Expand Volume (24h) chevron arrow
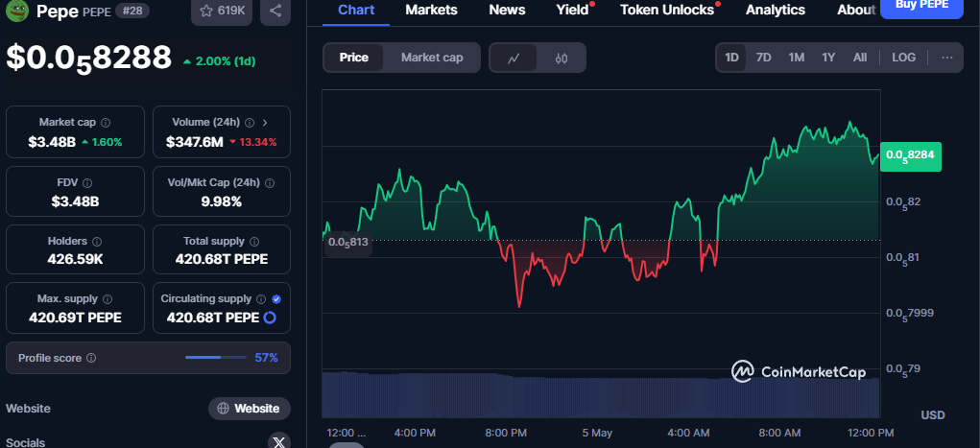 point(265,123)
